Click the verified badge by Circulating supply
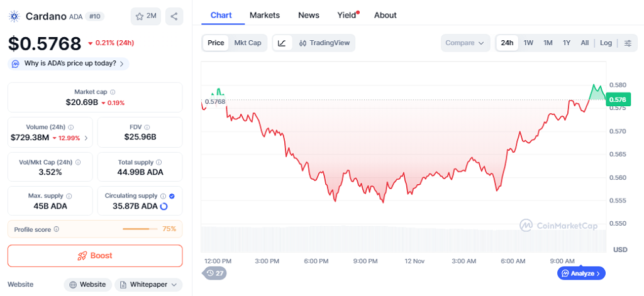Screen dimensions: 644x296 (172, 196)
